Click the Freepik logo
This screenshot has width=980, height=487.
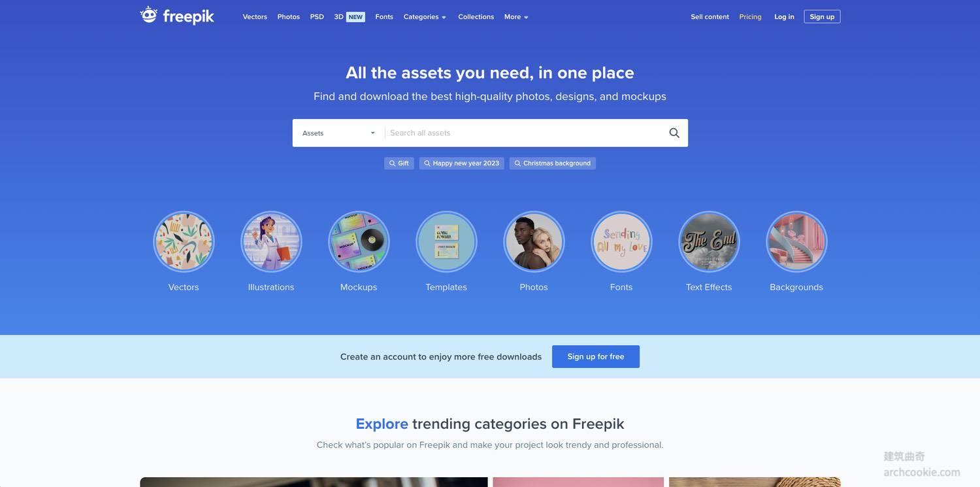point(177,16)
